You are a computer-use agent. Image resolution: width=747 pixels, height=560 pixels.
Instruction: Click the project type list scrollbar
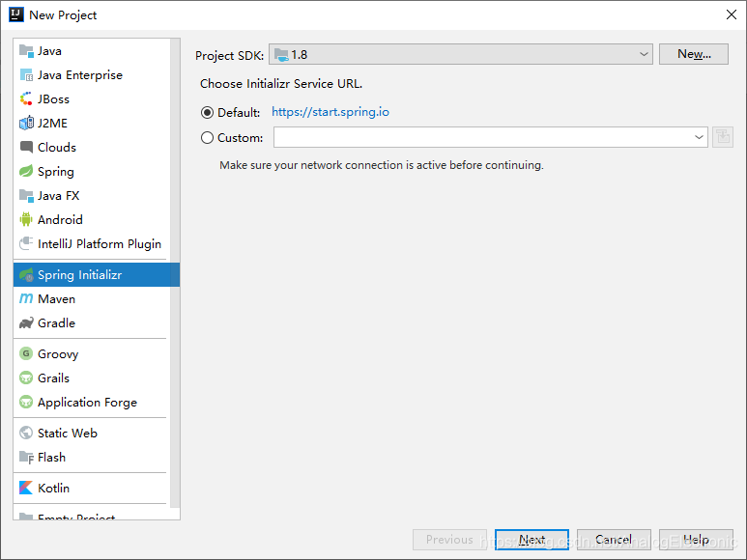[x=175, y=273]
